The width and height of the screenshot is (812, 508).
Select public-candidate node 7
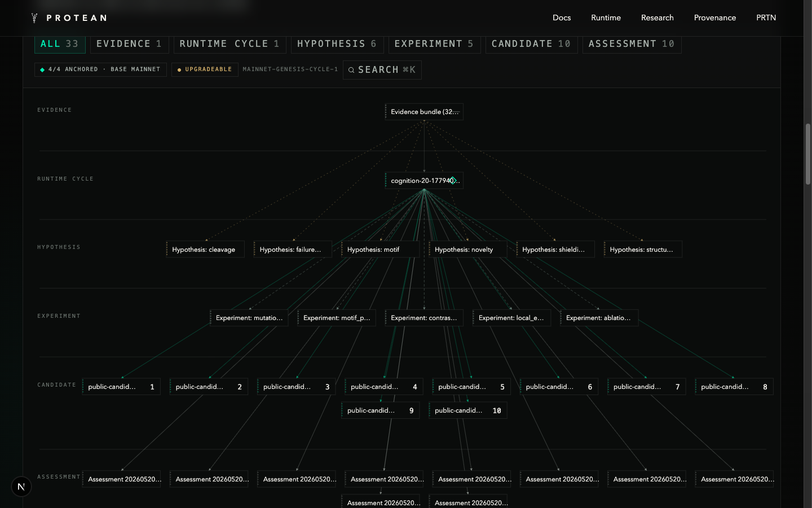(x=647, y=387)
